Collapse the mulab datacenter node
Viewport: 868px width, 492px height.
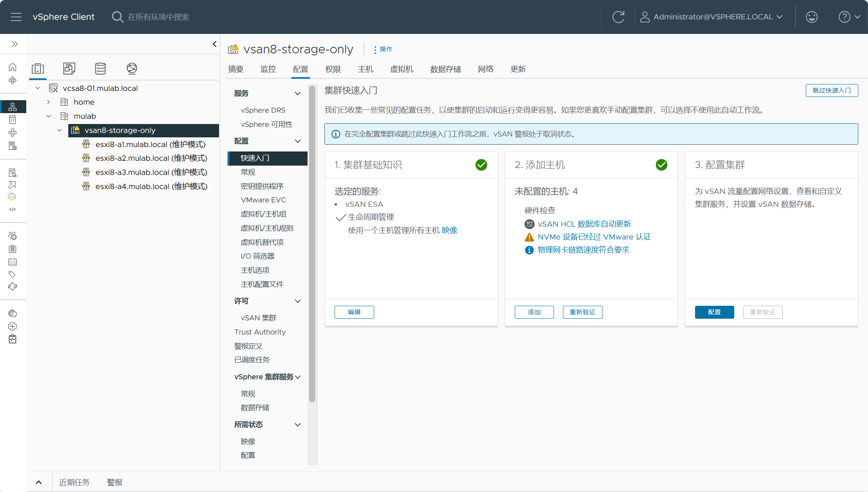48,116
